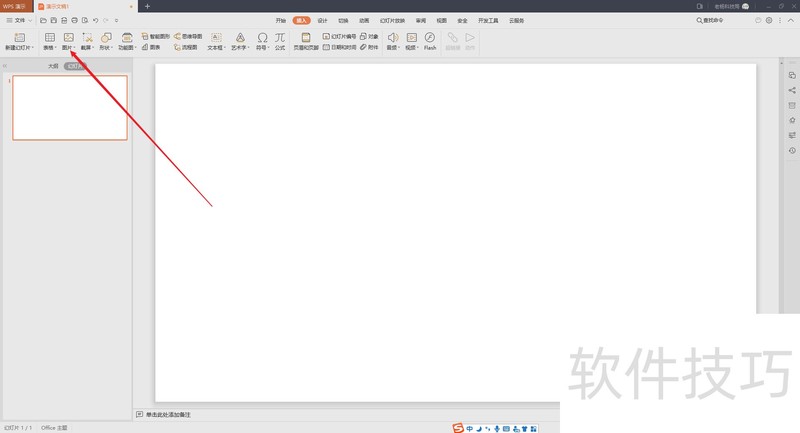
Task: Click the Sogou input method S icon
Action: pos(458,428)
